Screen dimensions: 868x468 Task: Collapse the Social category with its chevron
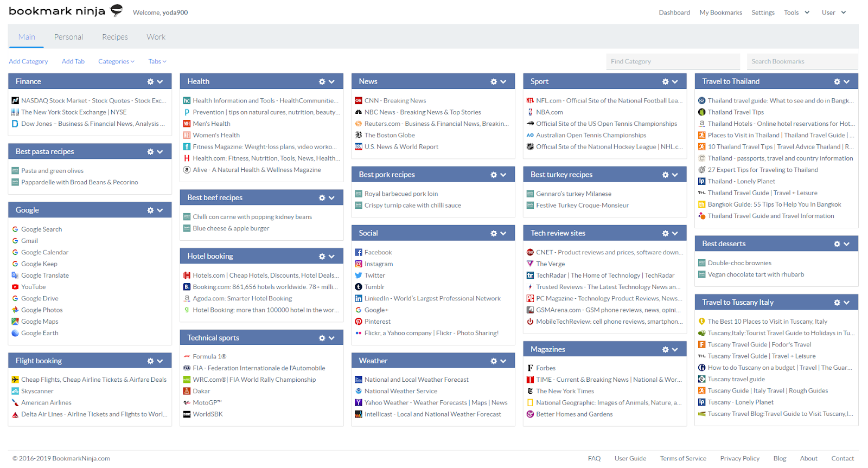pyautogui.click(x=503, y=233)
